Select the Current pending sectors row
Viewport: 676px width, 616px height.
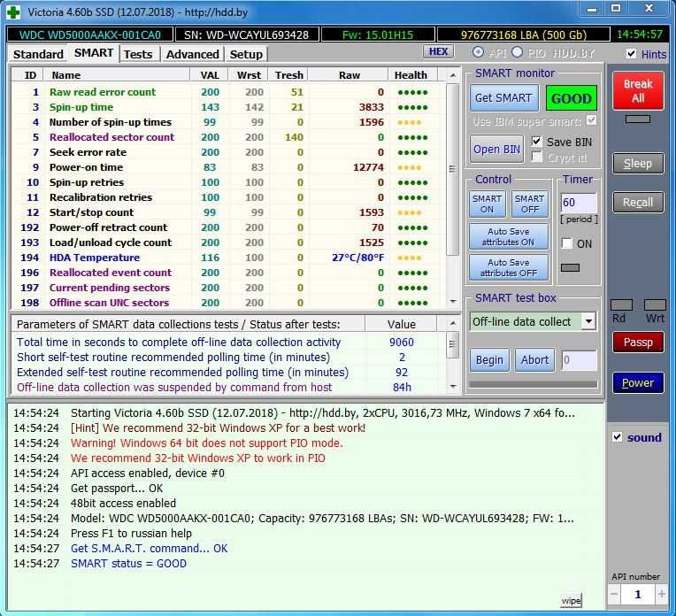pyautogui.click(x=228, y=288)
